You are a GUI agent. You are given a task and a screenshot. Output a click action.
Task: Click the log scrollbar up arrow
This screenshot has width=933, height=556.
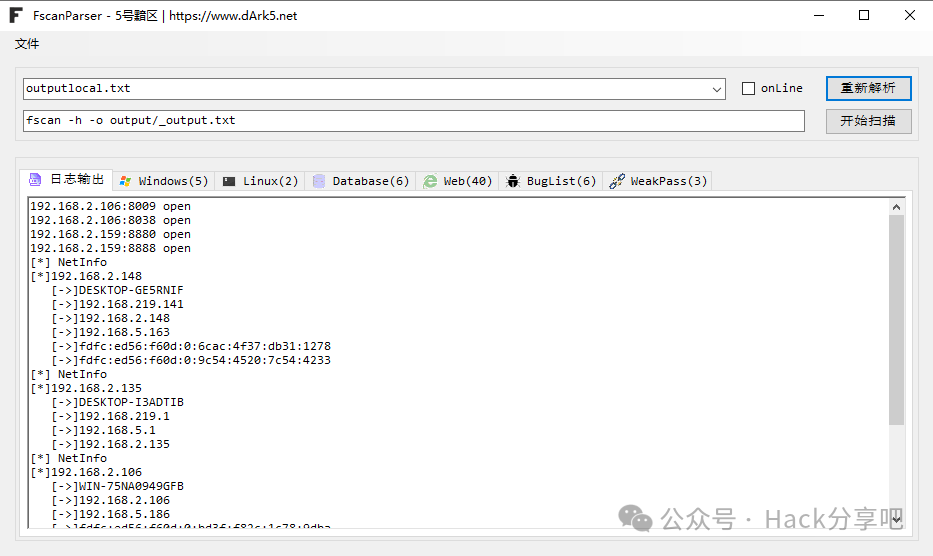pos(896,207)
